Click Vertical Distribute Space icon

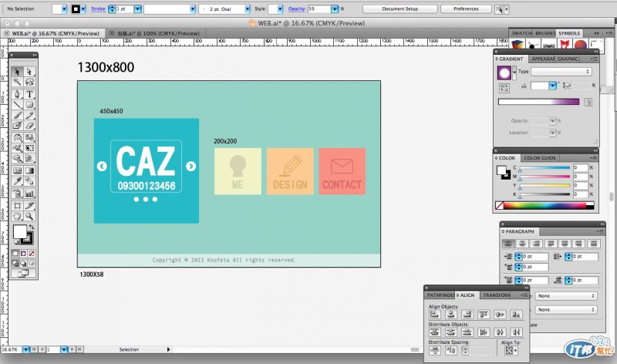point(434,350)
